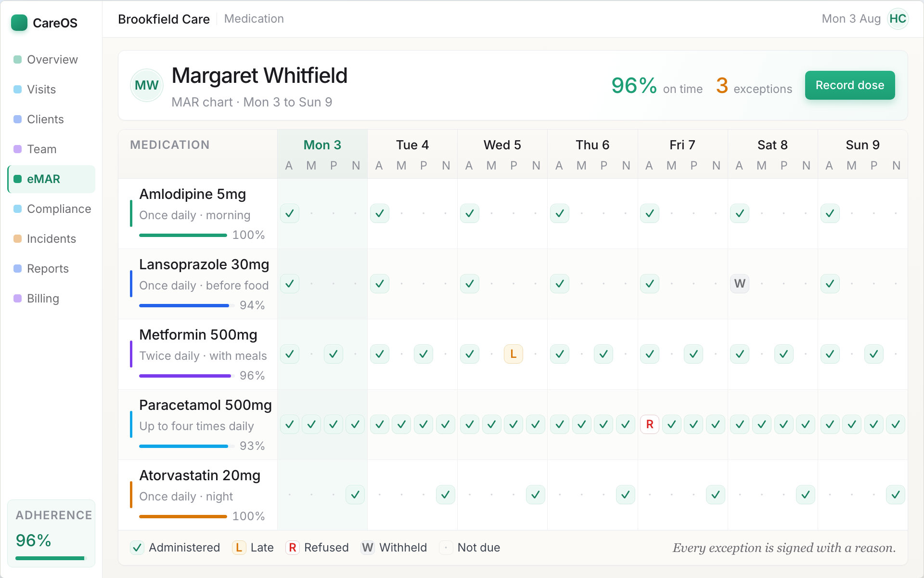
Task: Click the Brookfield Care breadcrumb link
Action: coord(164,19)
